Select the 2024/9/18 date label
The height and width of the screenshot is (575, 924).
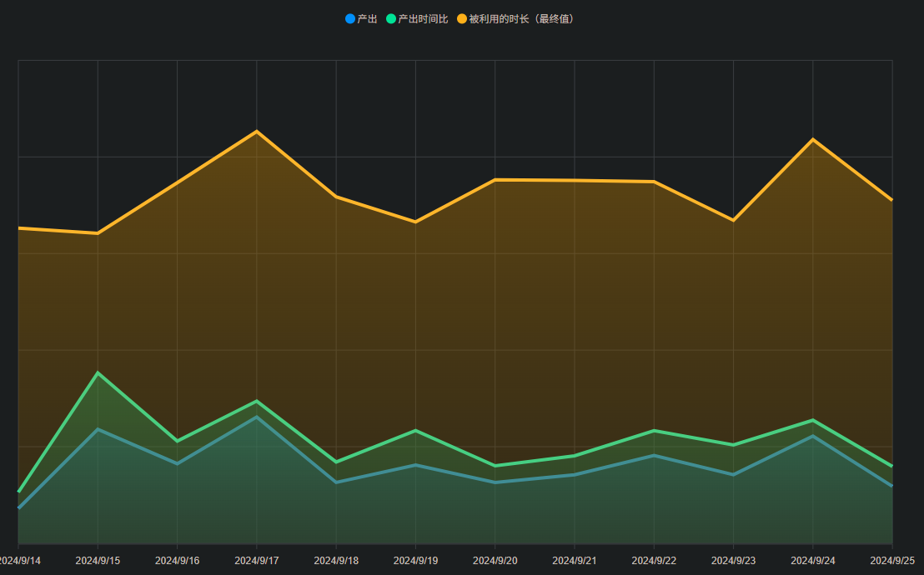click(336, 561)
